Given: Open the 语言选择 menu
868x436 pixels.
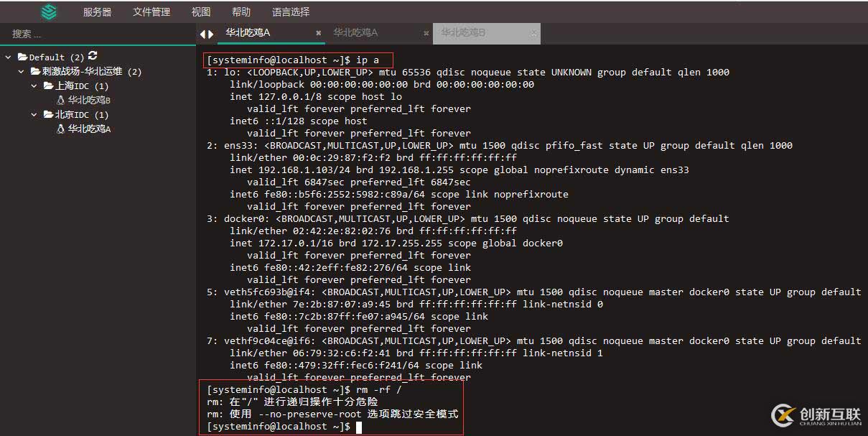Looking at the screenshot, I should [x=289, y=11].
